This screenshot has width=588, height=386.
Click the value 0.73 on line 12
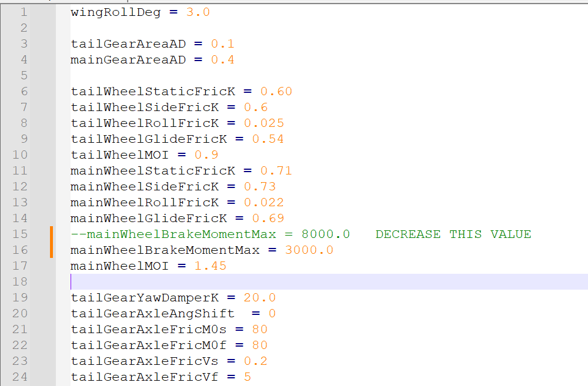click(x=260, y=186)
